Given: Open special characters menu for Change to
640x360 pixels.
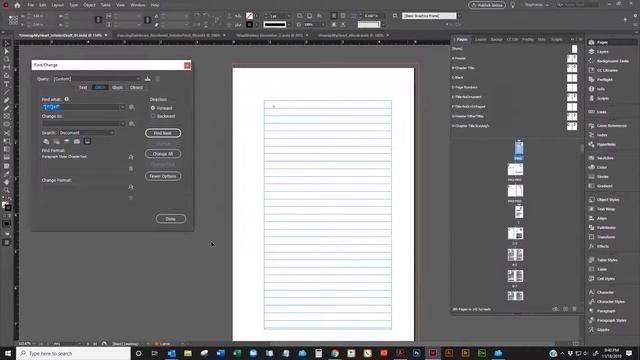Looking at the screenshot, I should point(132,124).
